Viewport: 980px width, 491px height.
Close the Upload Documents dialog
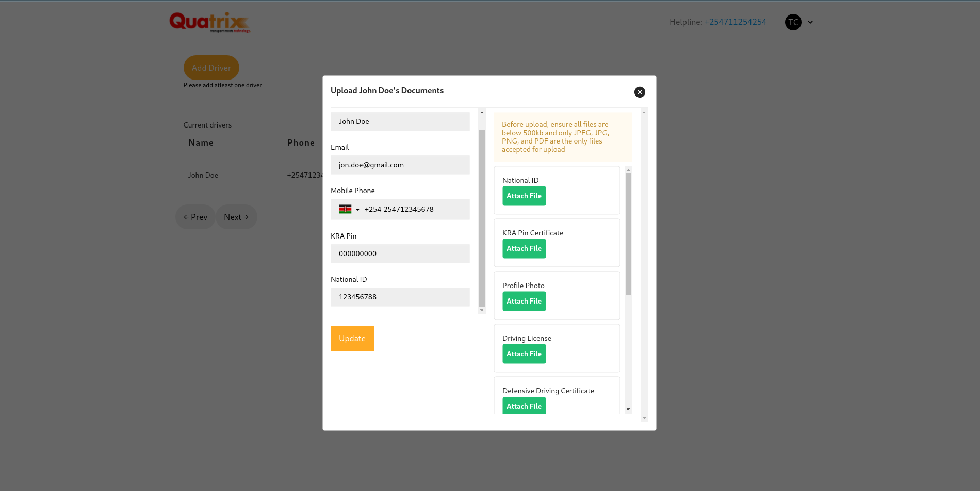point(640,92)
